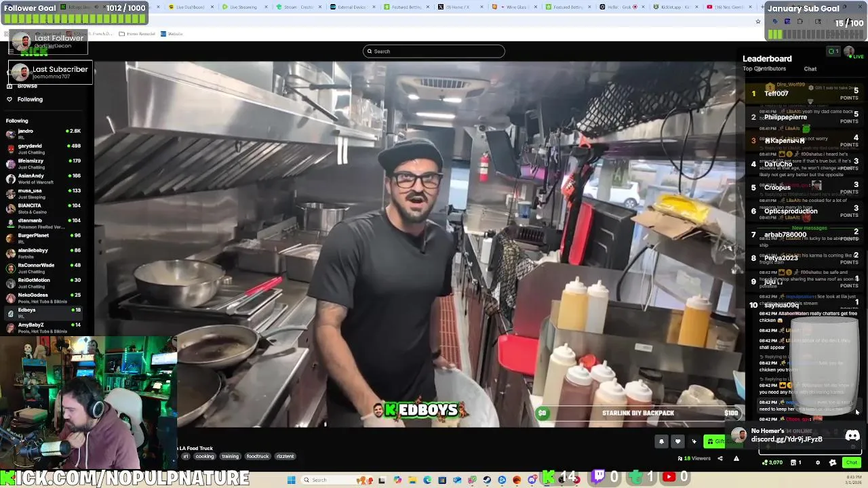Click the share icon by viewers count
This screenshot has height=488, width=868.
(720, 459)
